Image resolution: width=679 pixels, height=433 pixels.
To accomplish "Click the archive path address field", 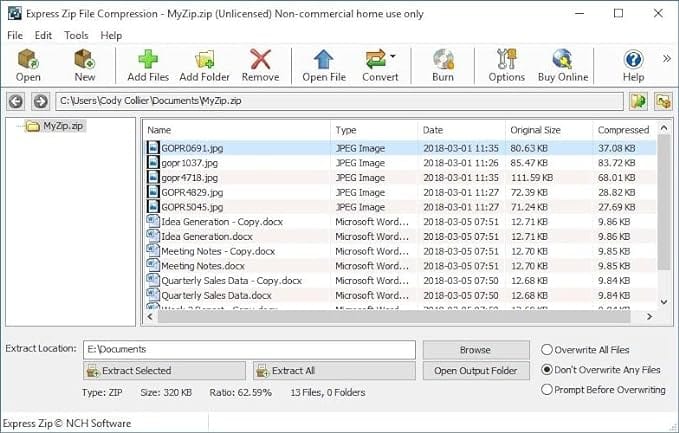I will click(x=339, y=101).
